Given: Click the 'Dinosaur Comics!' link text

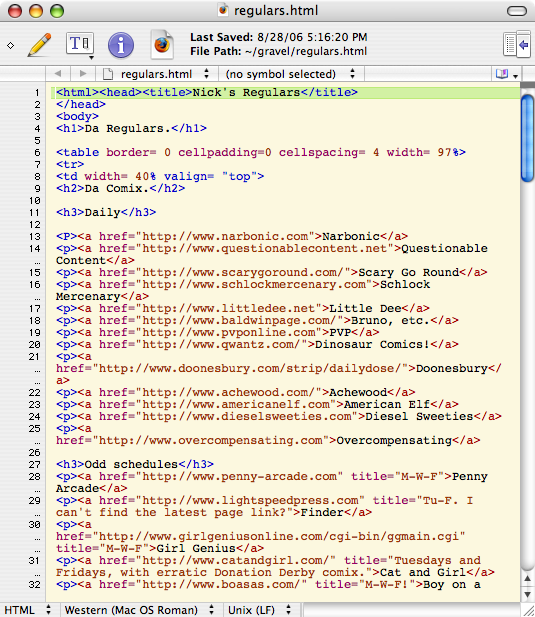Looking at the screenshot, I should point(373,344).
